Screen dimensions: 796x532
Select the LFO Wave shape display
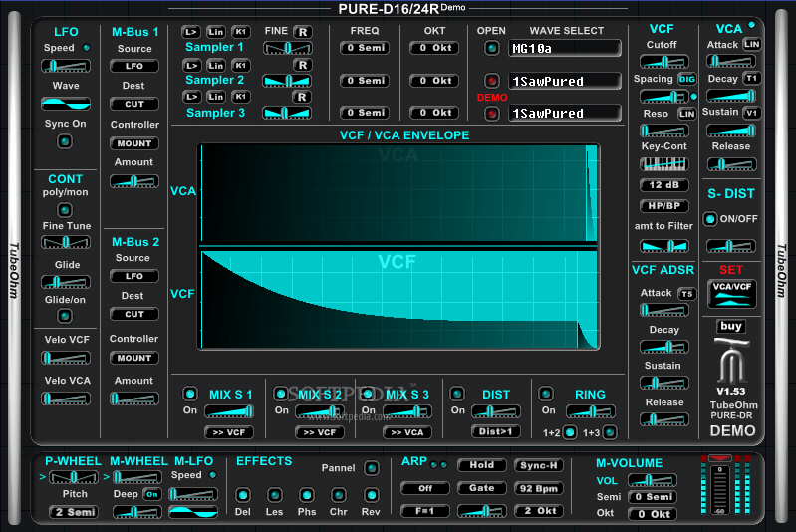click(x=66, y=104)
